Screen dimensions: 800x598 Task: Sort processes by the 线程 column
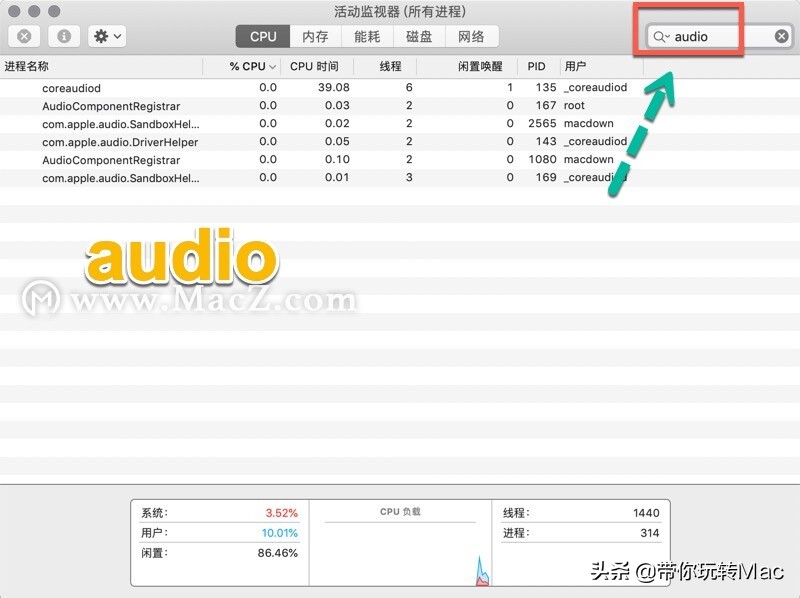tap(389, 66)
